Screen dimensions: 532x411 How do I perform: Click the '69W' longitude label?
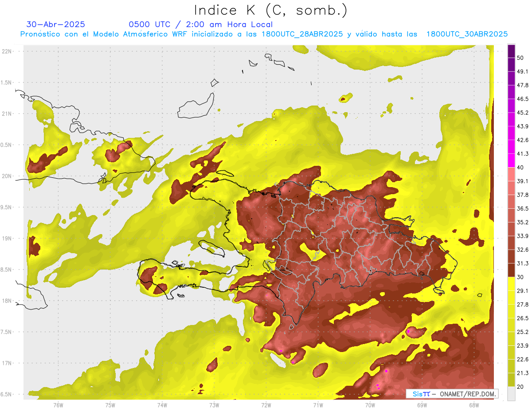[422, 405]
